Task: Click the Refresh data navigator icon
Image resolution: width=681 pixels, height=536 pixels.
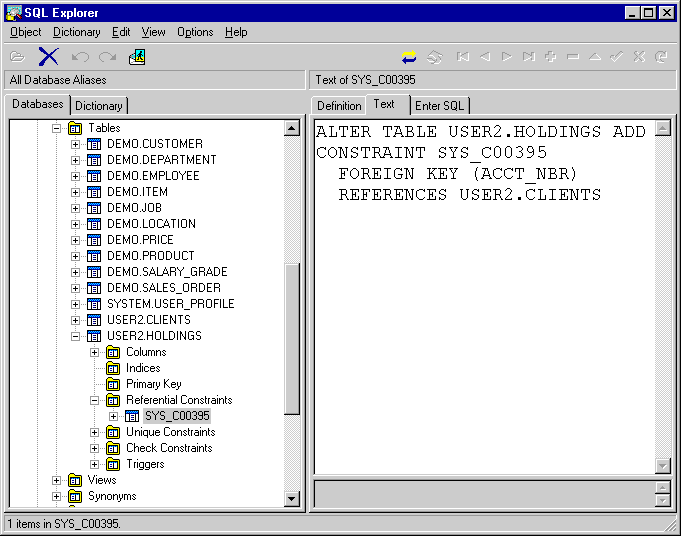Action: pyautogui.click(x=661, y=56)
